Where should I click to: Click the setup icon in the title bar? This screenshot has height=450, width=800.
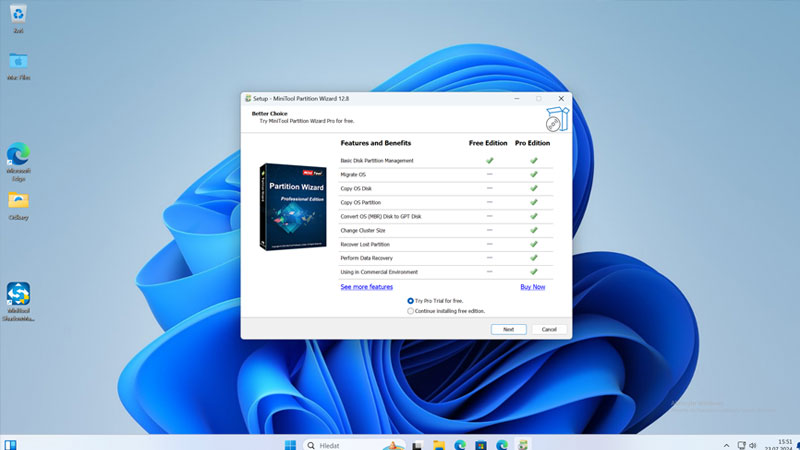coord(248,98)
